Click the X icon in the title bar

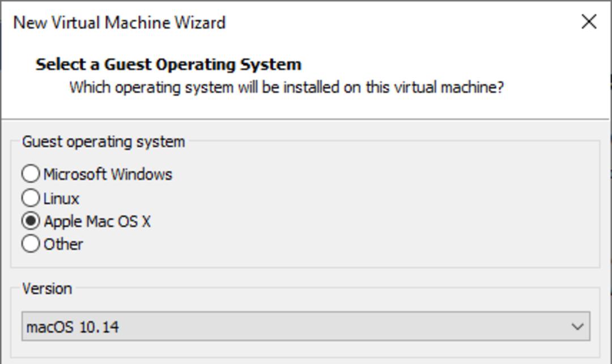pos(589,22)
